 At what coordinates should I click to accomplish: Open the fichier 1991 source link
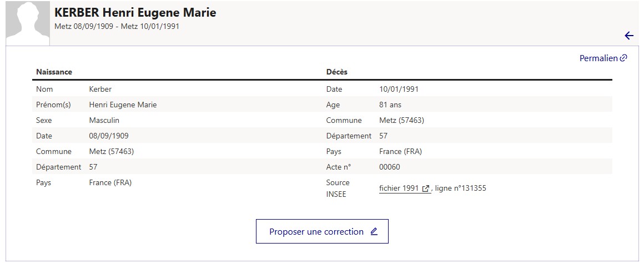405,188
